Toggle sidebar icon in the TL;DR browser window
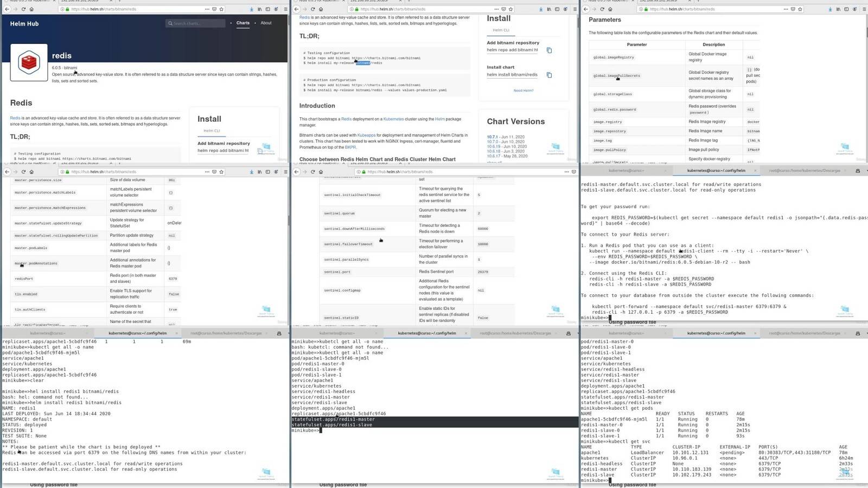 (557, 9)
